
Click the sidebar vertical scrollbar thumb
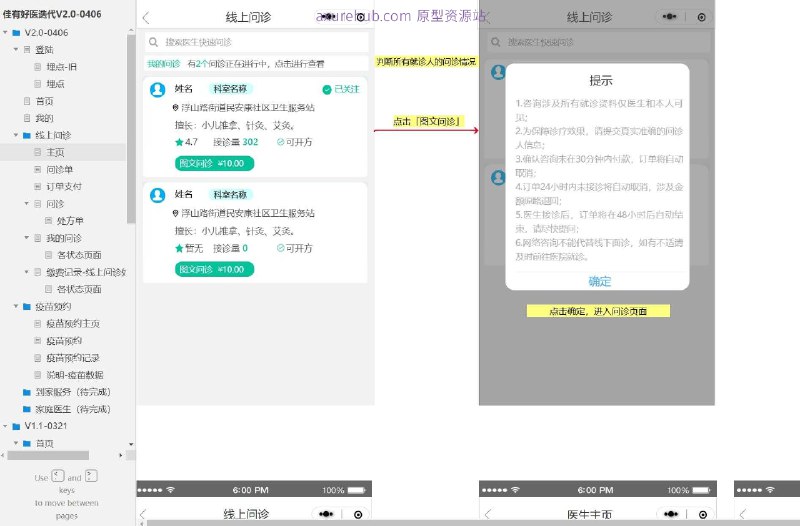(131, 129)
